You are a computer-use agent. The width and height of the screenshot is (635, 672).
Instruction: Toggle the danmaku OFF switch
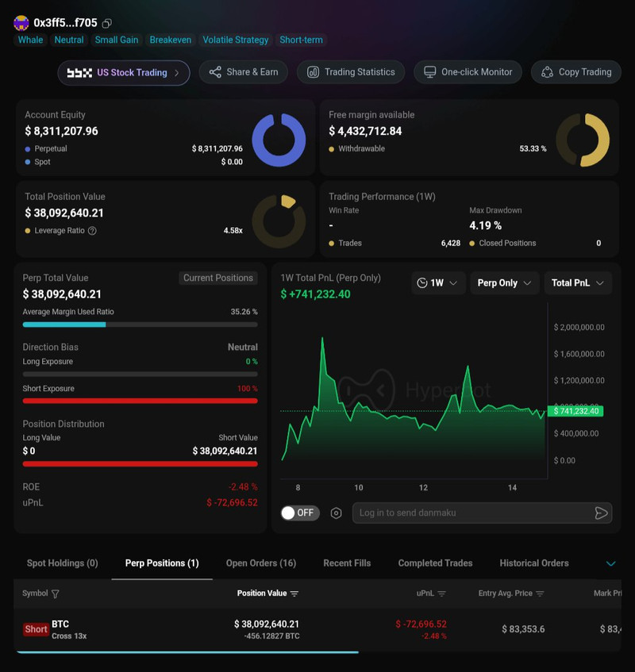tap(300, 513)
